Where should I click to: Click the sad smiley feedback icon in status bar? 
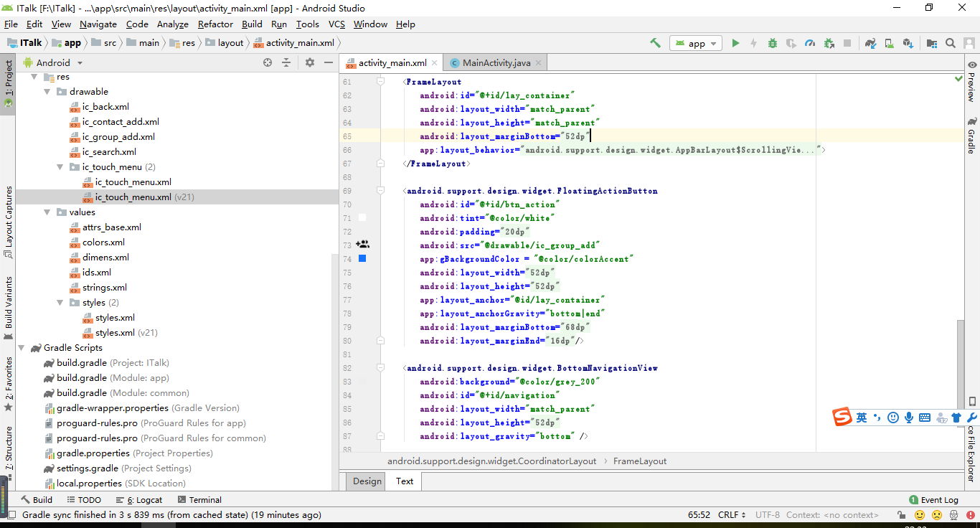click(937, 515)
